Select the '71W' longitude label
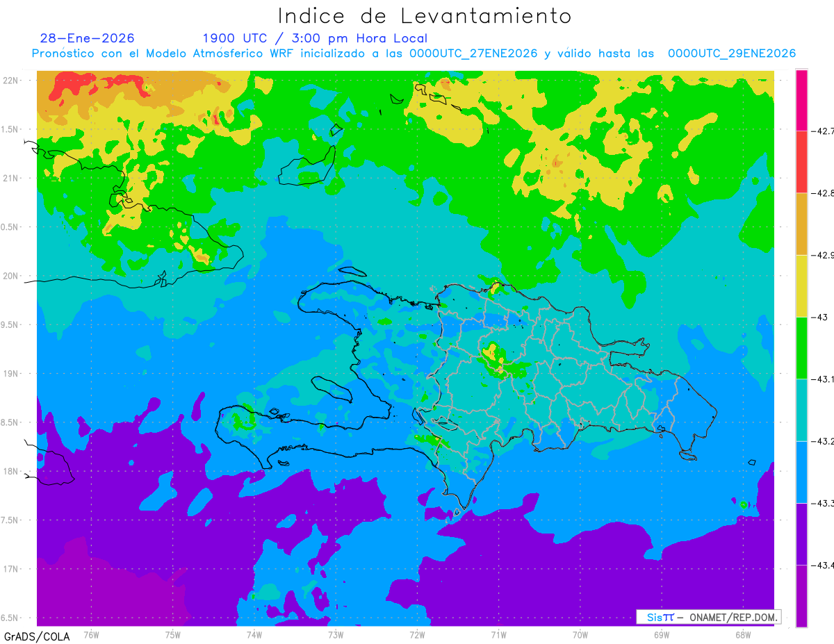The height and width of the screenshot is (644, 834). (498, 634)
